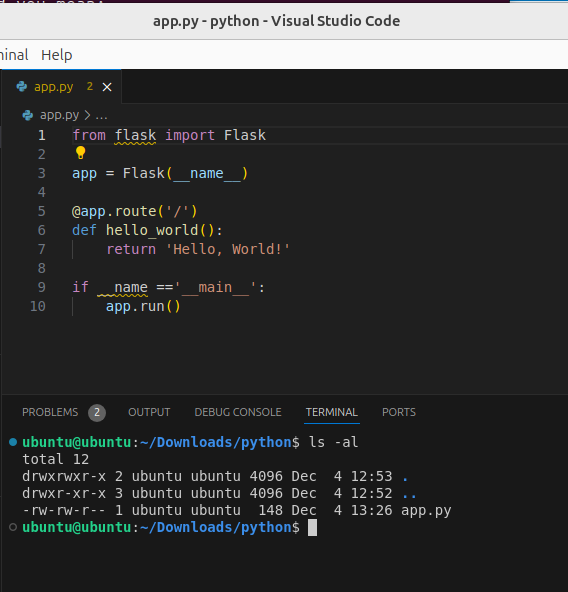568x592 pixels.
Task: Expand the breadcrumb chevron after app.py
Action: 87,115
